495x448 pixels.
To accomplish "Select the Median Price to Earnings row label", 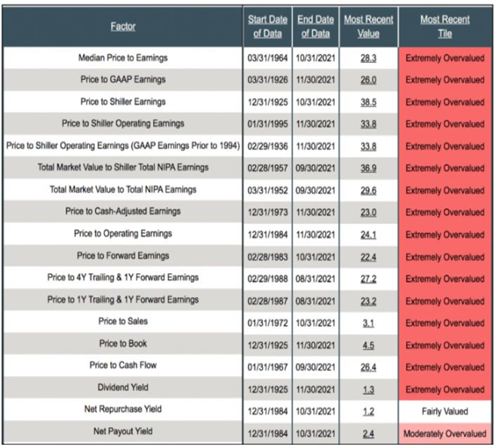I will click(123, 58).
